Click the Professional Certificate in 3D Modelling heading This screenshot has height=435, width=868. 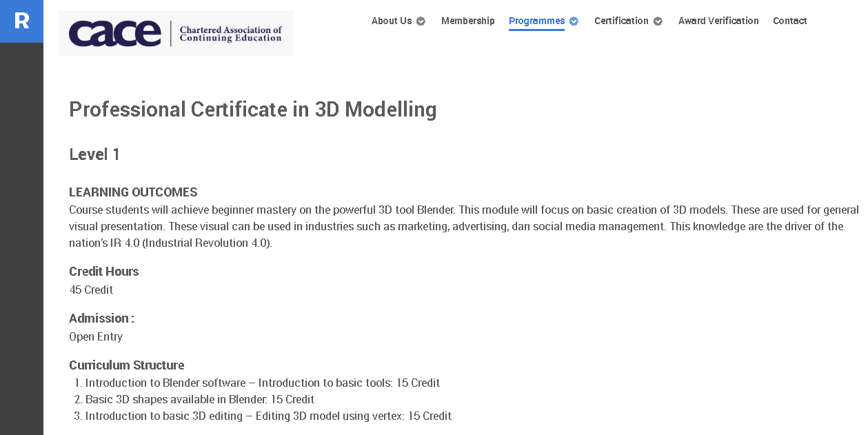pyautogui.click(x=252, y=109)
